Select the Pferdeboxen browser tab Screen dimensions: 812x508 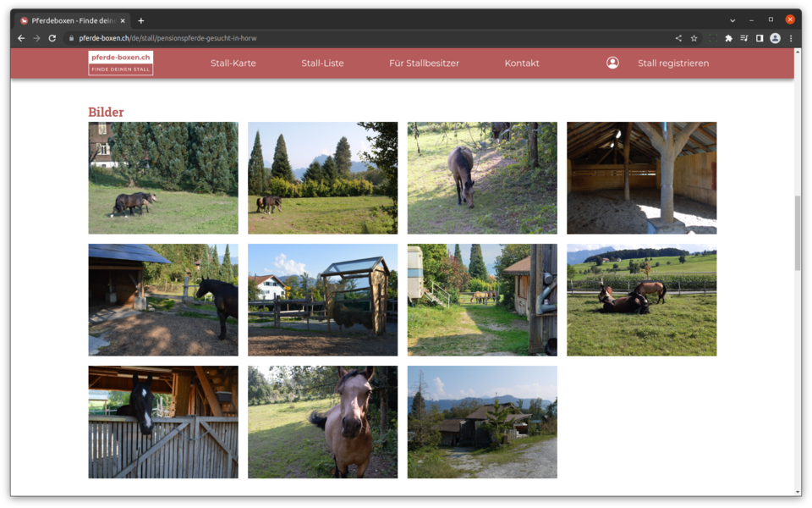(x=73, y=20)
